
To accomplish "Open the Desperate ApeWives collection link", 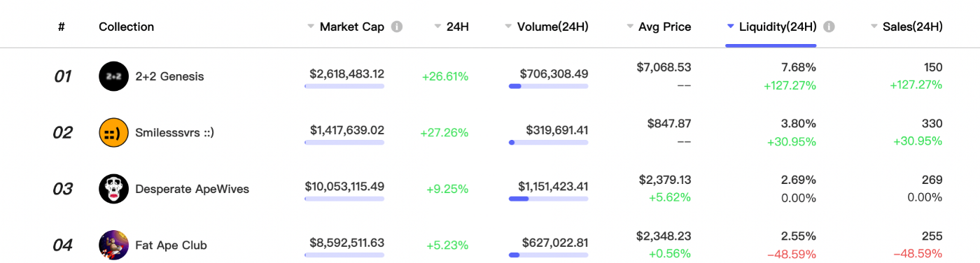I will (x=192, y=189).
